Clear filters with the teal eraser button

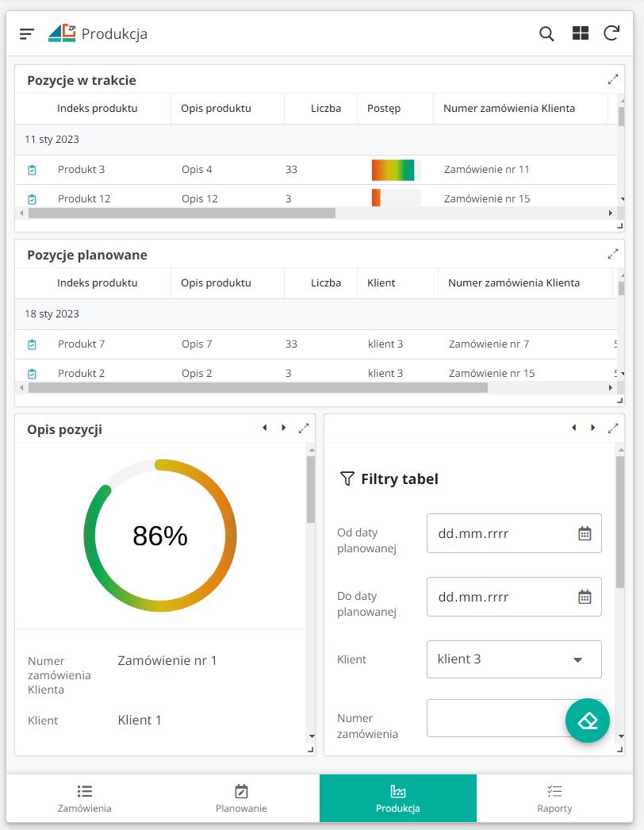(588, 720)
